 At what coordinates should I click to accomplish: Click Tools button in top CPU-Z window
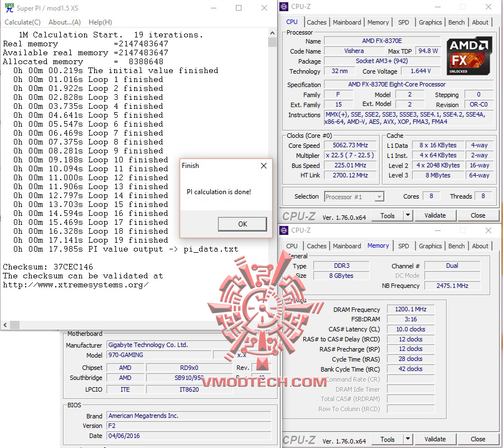387,216
